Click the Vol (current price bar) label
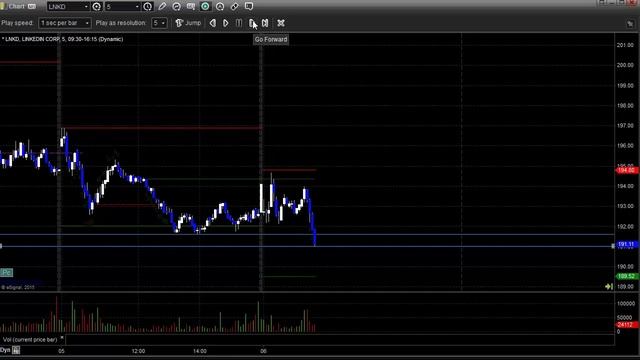This screenshot has height=360, width=640. click(30, 340)
